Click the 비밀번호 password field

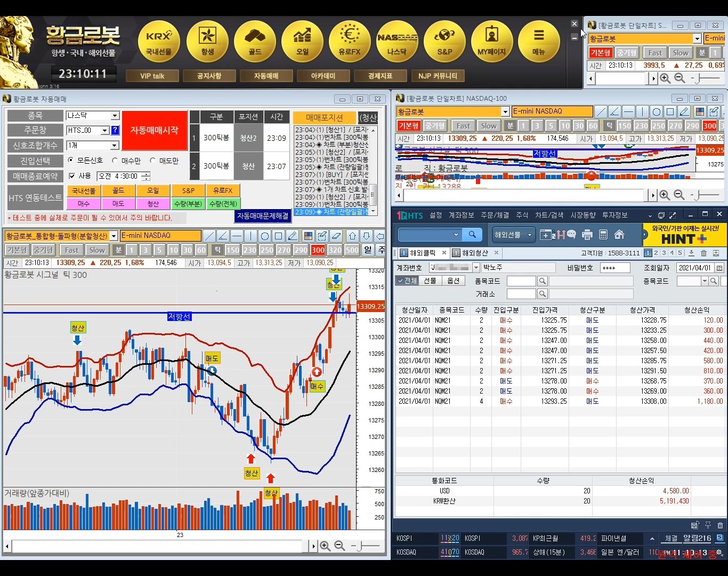point(615,268)
